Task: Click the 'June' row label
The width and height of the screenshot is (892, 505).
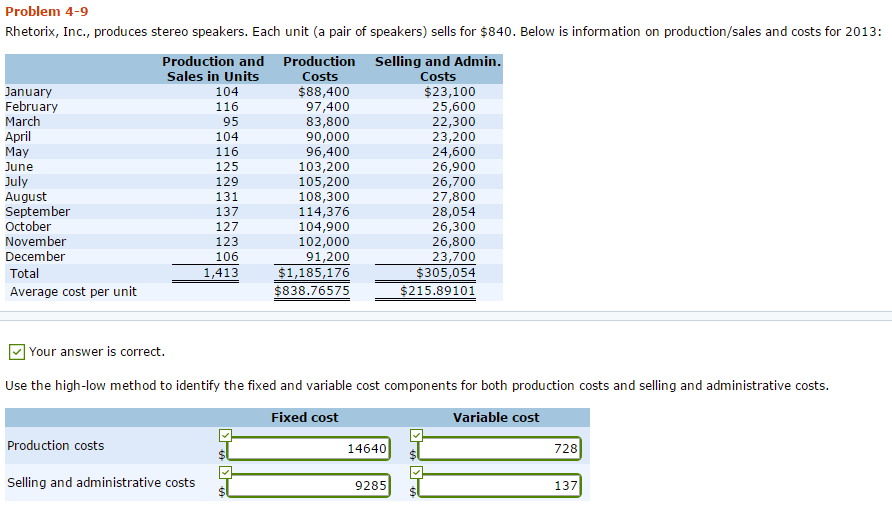Action: coord(19,167)
